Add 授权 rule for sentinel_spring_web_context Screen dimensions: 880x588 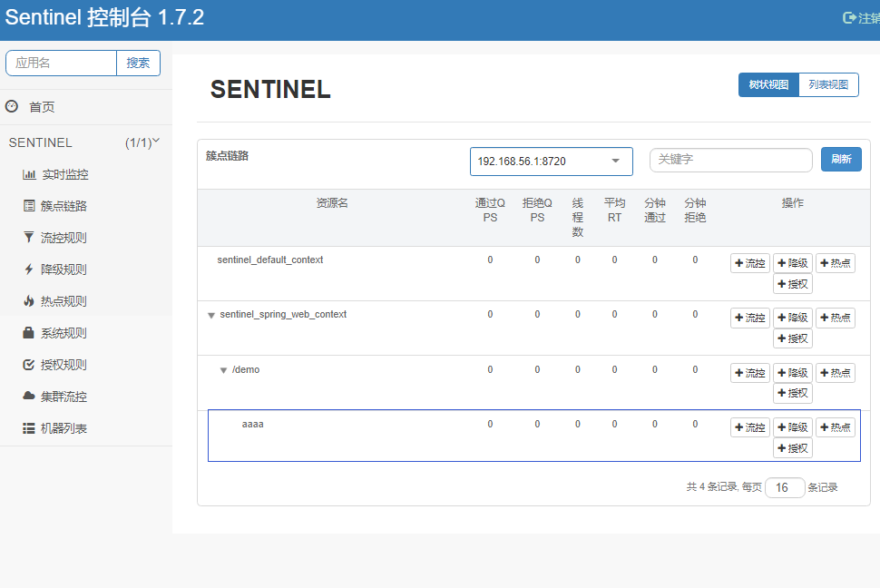tap(792, 338)
